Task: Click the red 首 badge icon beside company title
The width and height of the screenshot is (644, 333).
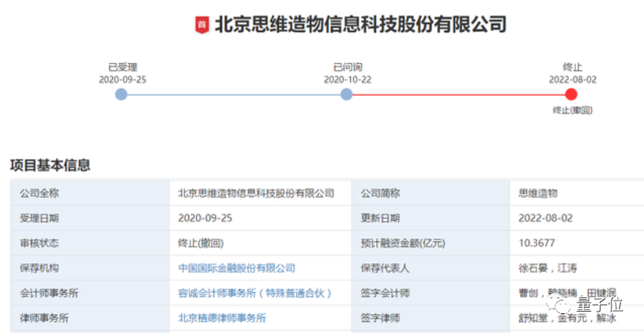Action: pyautogui.click(x=201, y=25)
